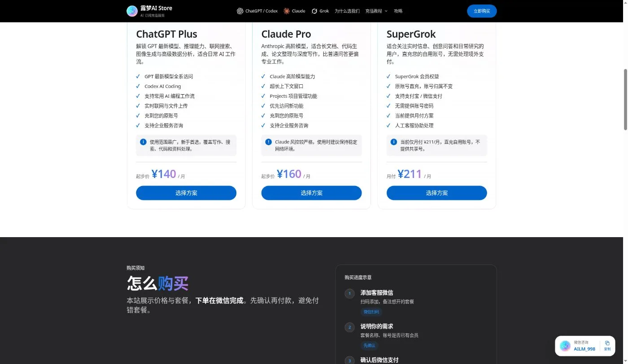Click the 微信扫码 tag

click(371, 312)
